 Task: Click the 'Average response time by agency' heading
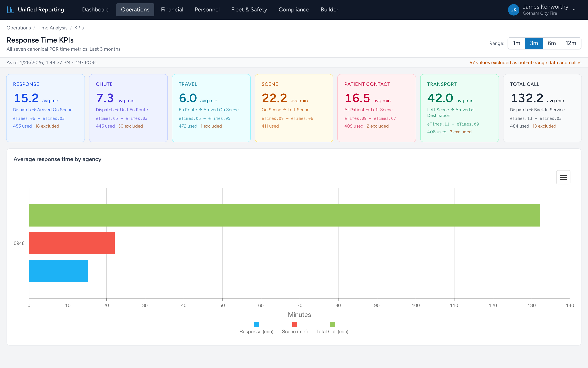[57, 159]
